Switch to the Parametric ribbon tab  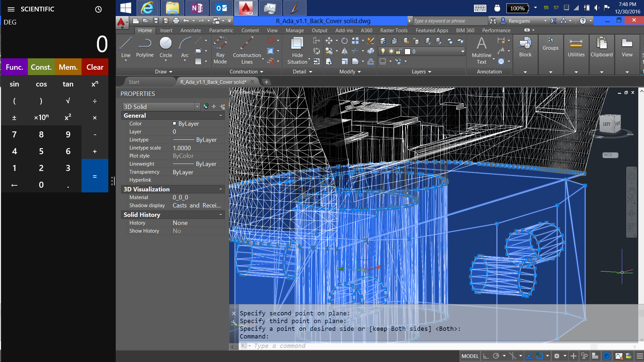(221, 30)
